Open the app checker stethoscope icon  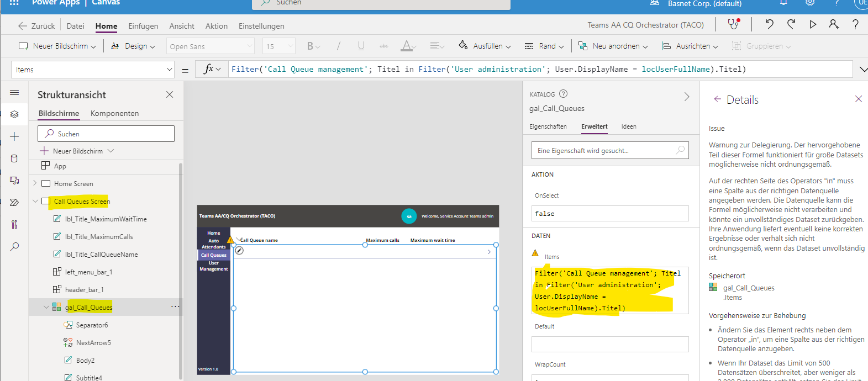tap(733, 24)
